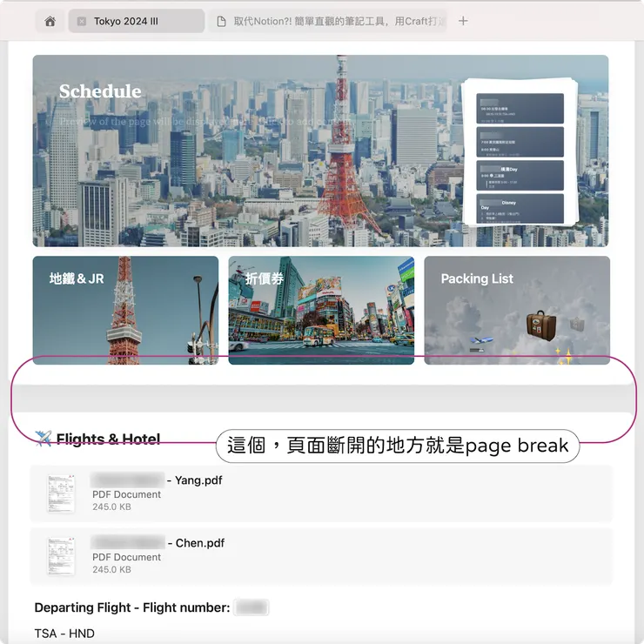Image resolution: width=644 pixels, height=644 pixels.
Task: Open the Chen.pdf attachment
Action: point(321,556)
